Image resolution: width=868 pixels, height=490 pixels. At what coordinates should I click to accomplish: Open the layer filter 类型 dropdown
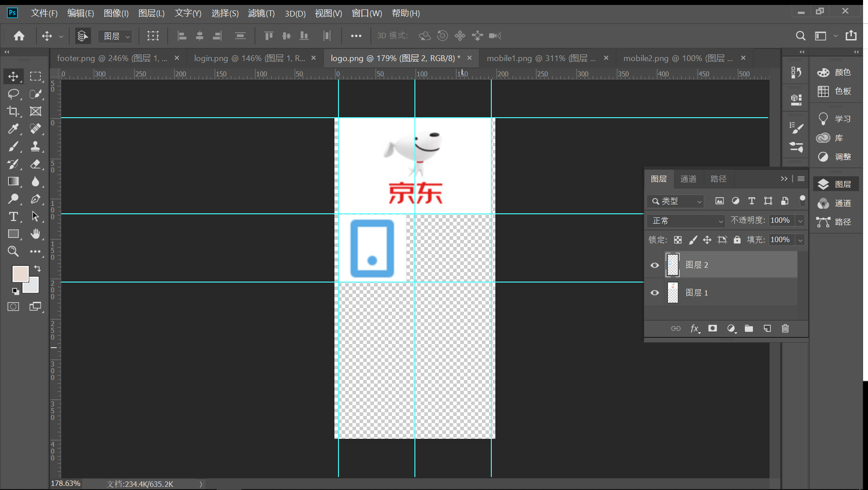675,201
